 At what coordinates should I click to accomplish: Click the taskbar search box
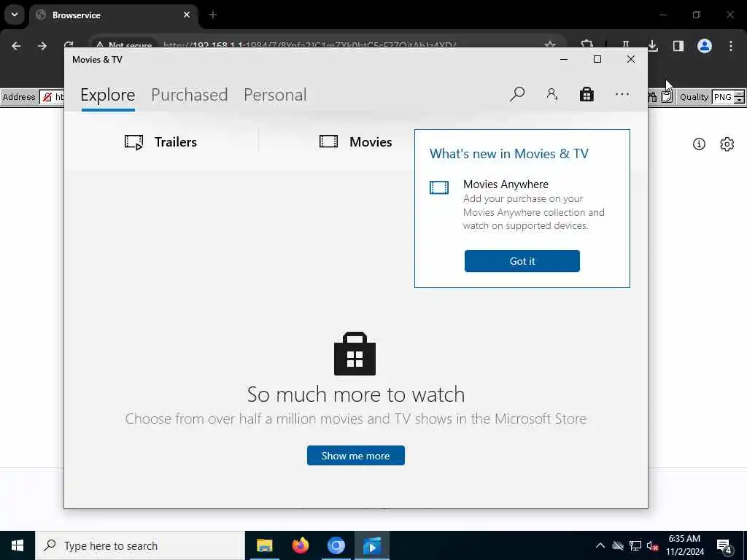[140, 545]
